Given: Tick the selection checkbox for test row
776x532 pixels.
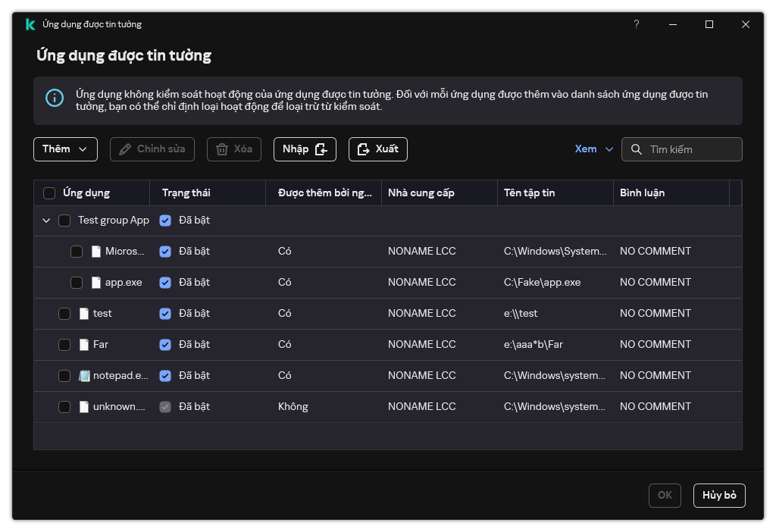Looking at the screenshot, I should 64,313.
